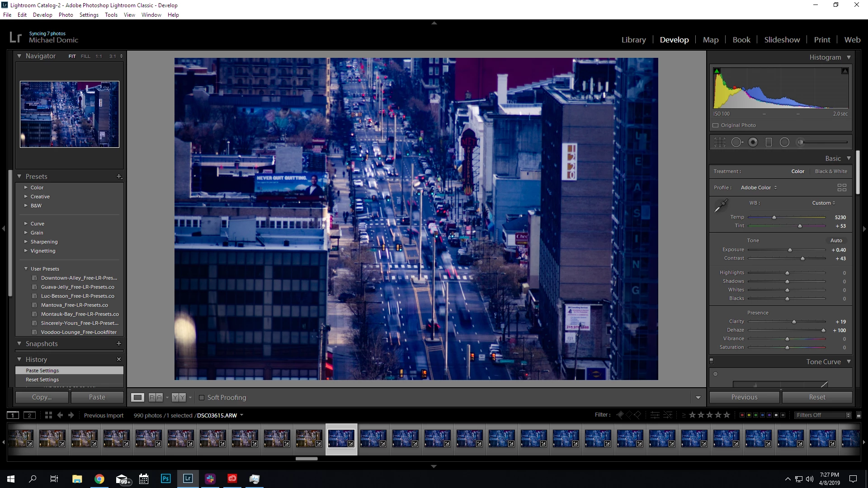
Task: Expand the Curve presets group
Action: 26,224
